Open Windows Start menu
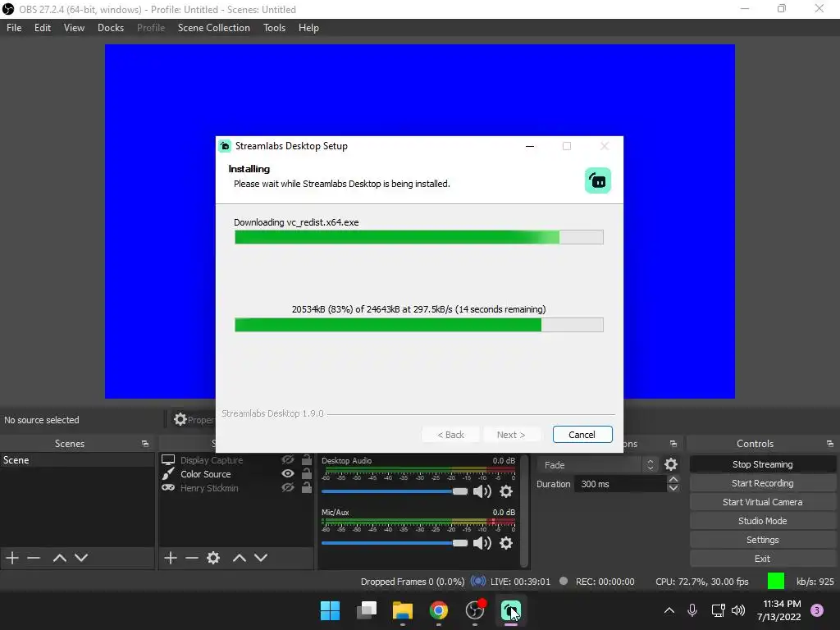 pyautogui.click(x=330, y=610)
